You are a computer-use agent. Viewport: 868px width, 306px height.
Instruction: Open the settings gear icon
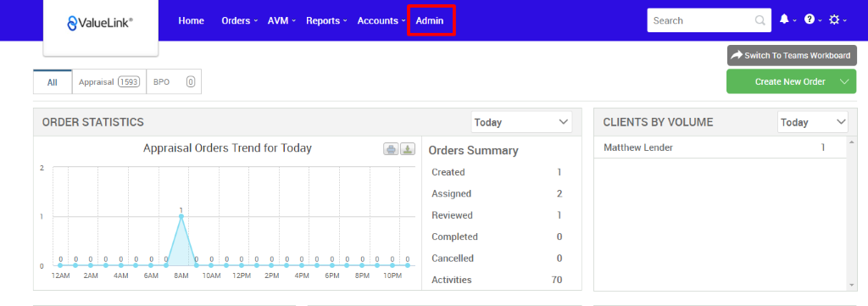pyautogui.click(x=834, y=19)
